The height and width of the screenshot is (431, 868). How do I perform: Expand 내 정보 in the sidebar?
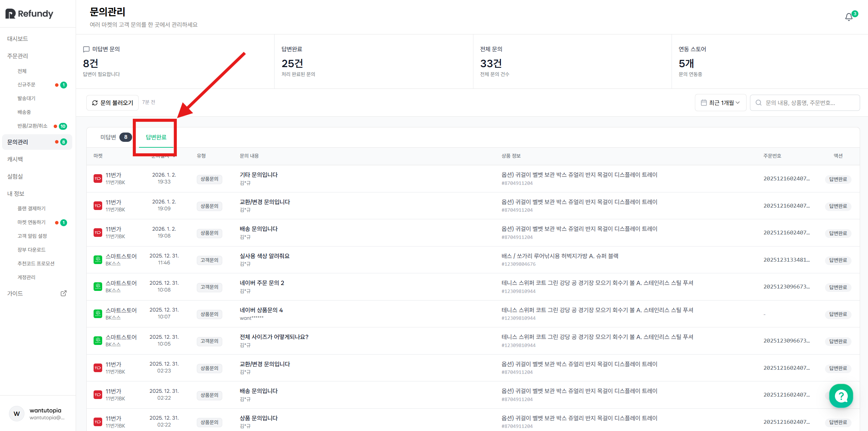tap(16, 193)
